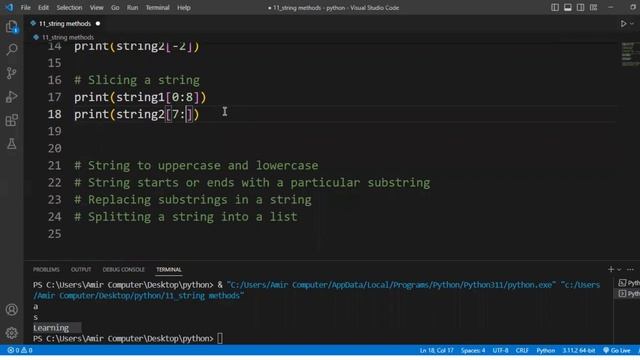Click '# Replacing substrings in a string' comment
Screen dimensions: 640x360
click(x=193, y=200)
